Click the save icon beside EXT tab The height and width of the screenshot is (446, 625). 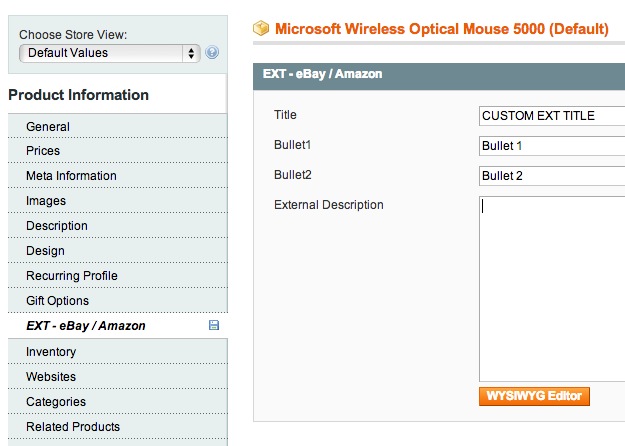click(214, 325)
